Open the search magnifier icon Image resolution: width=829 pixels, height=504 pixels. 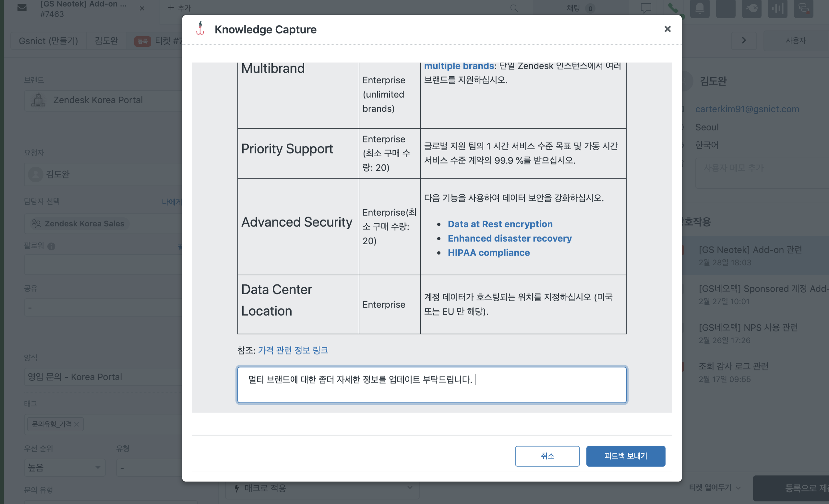(x=514, y=8)
